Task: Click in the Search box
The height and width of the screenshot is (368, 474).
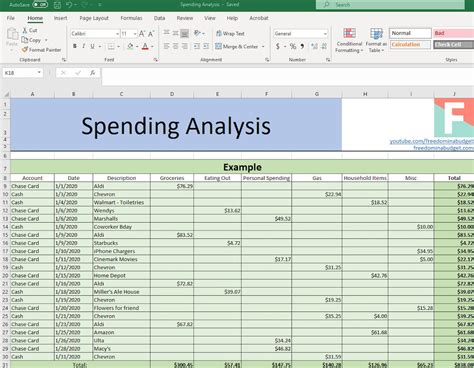Action: click(x=390, y=5)
